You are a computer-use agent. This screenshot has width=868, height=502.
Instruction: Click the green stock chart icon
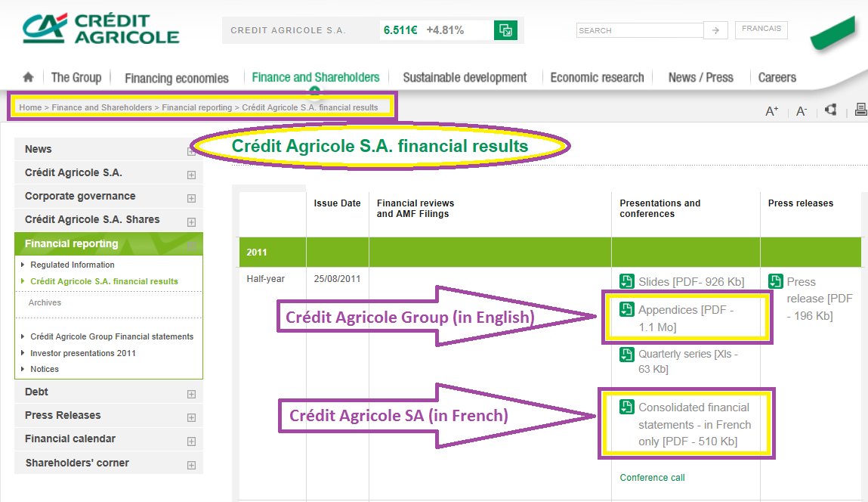click(x=505, y=30)
